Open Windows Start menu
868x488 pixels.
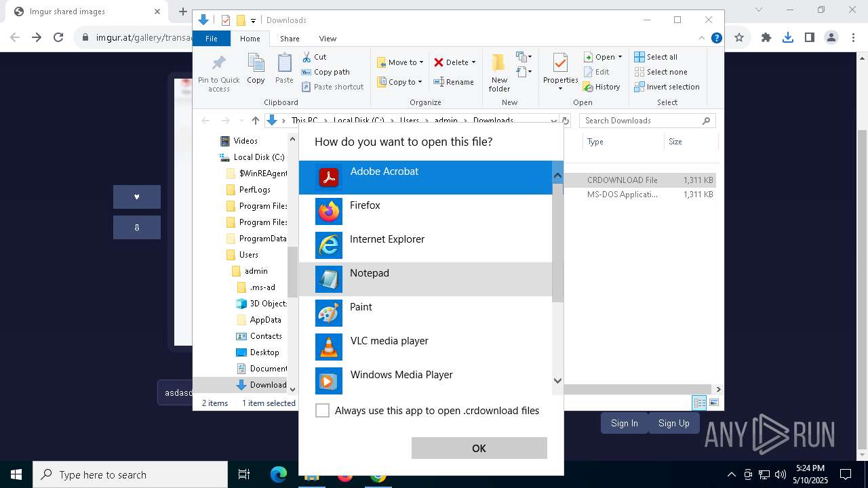click(x=16, y=474)
